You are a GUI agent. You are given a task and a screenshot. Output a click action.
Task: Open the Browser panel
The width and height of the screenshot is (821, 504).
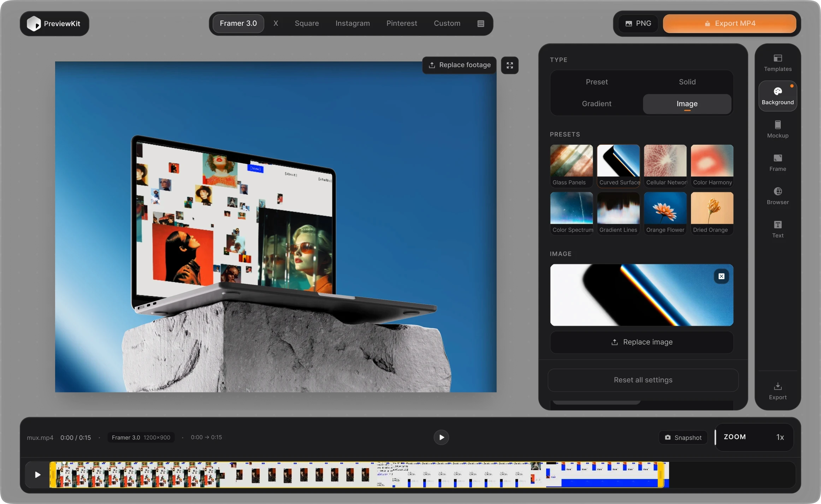778,196
